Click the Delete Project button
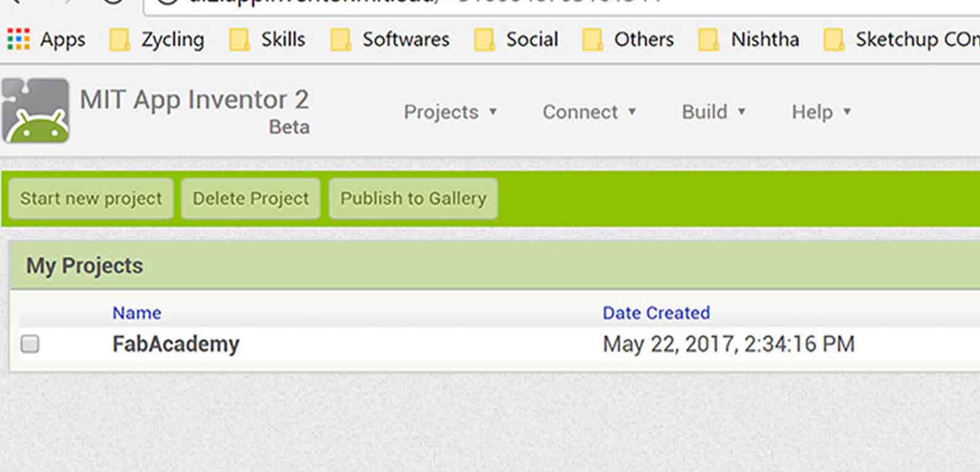Image resolution: width=980 pixels, height=472 pixels. (x=251, y=199)
